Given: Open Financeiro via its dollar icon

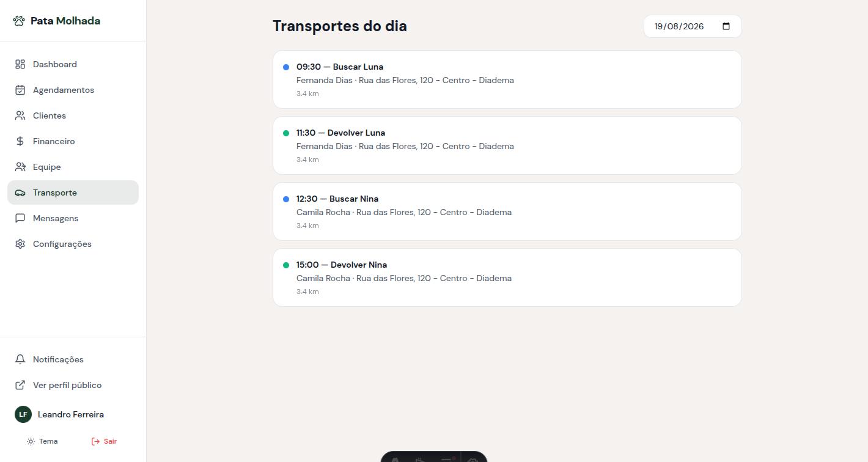Looking at the screenshot, I should pyautogui.click(x=20, y=141).
